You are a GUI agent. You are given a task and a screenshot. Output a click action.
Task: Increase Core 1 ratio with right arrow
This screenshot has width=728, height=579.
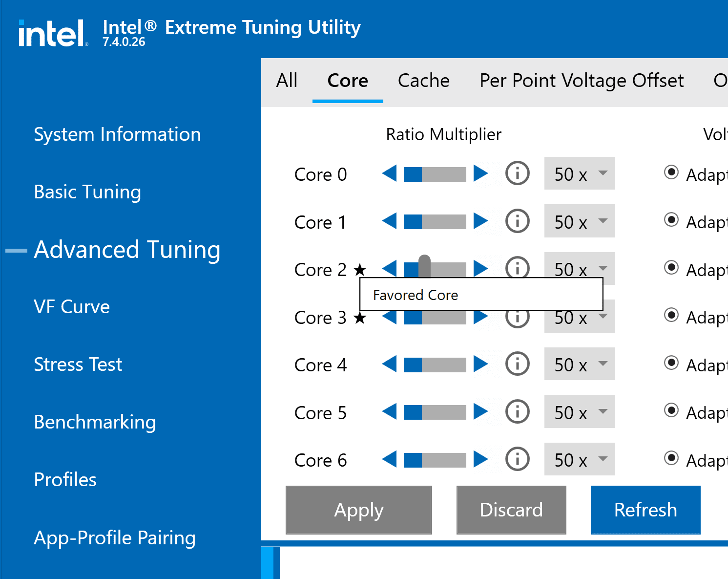pos(481,221)
